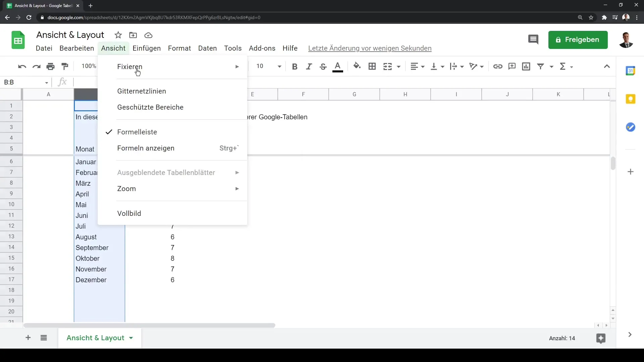The image size is (644, 362).
Task: Click the green Freigeben button
Action: (578, 40)
